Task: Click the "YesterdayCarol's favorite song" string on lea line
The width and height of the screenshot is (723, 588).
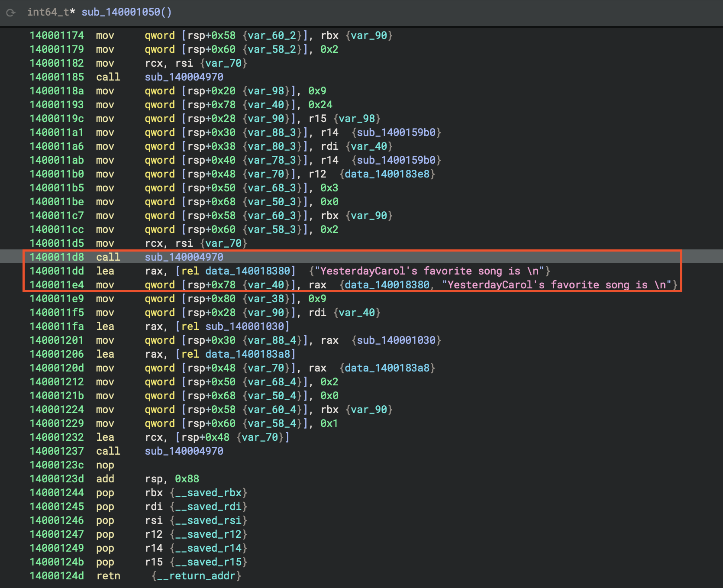Action: 429,271
